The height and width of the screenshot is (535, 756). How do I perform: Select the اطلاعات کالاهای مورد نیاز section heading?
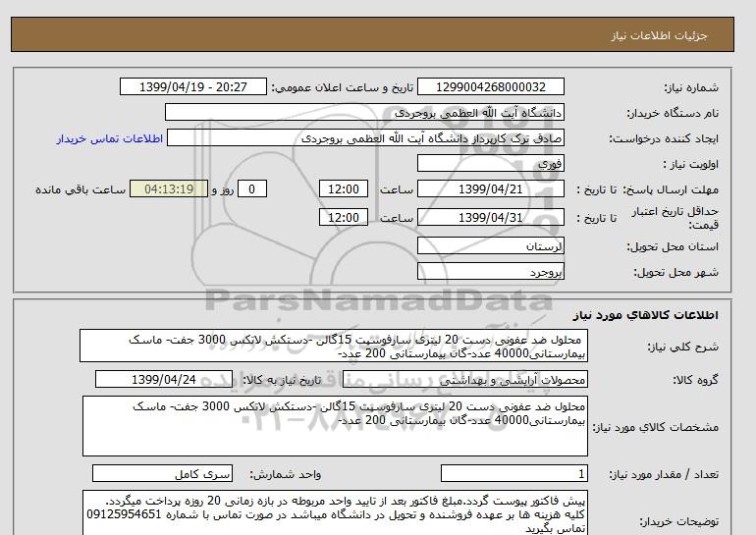[646, 315]
